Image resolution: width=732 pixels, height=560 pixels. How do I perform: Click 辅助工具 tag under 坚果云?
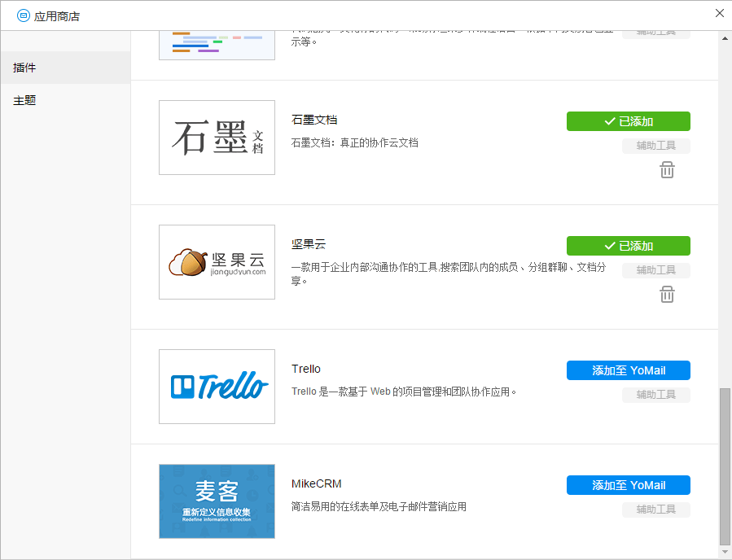pyautogui.click(x=656, y=271)
